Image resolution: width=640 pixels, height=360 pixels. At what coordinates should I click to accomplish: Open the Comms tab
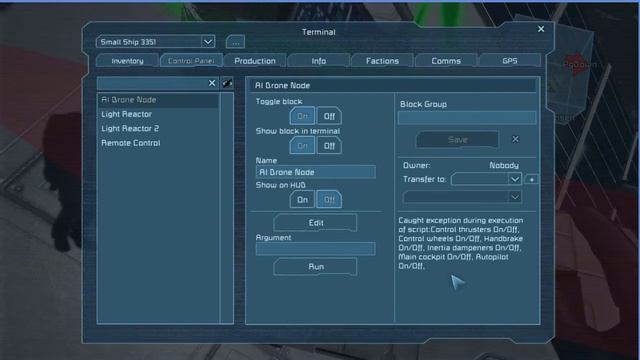pos(446,61)
